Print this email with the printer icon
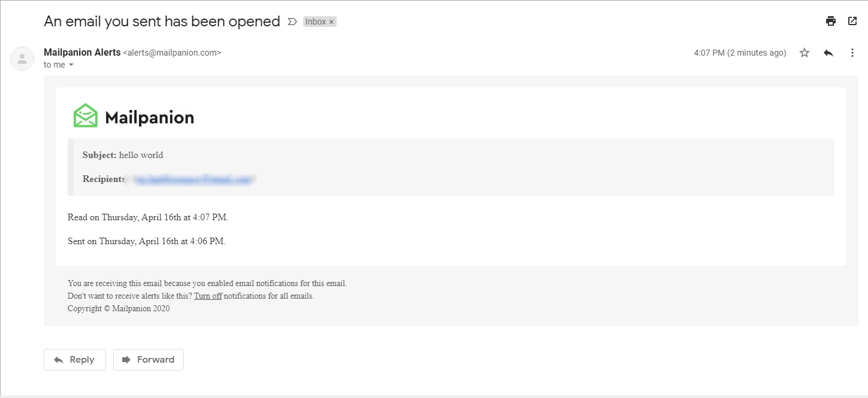This screenshot has height=398, width=868. [x=830, y=22]
